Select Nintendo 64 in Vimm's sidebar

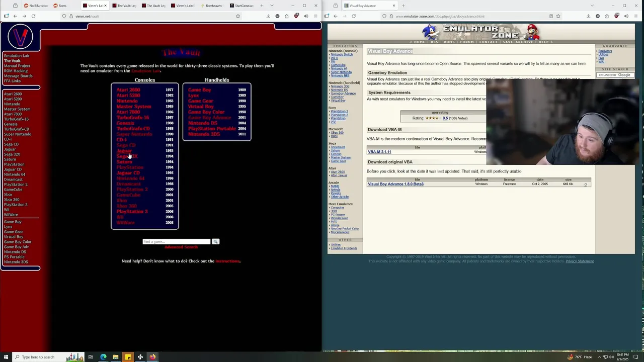pos(15,174)
